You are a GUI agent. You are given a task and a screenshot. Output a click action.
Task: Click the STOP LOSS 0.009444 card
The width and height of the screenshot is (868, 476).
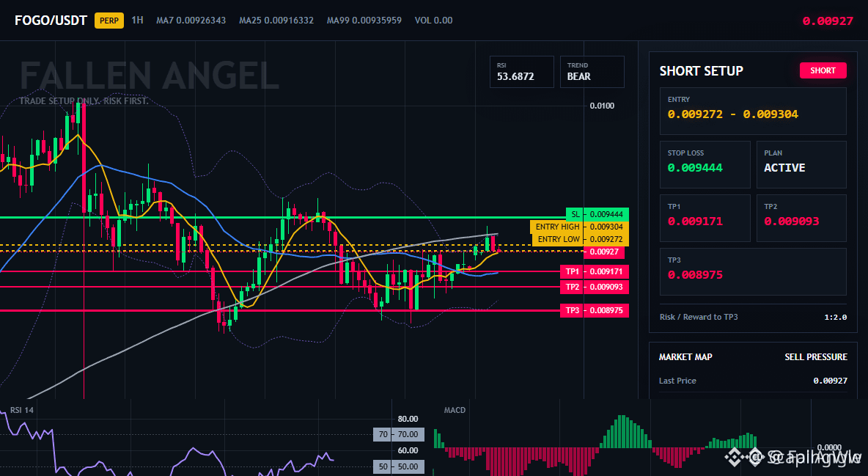pyautogui.click(x=705, y=164)
